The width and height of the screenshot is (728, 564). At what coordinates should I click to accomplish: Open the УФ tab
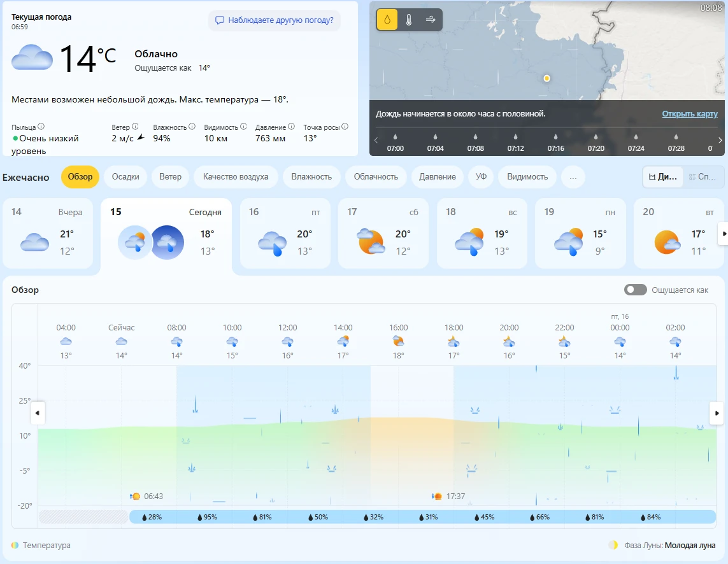pos(481,177)
